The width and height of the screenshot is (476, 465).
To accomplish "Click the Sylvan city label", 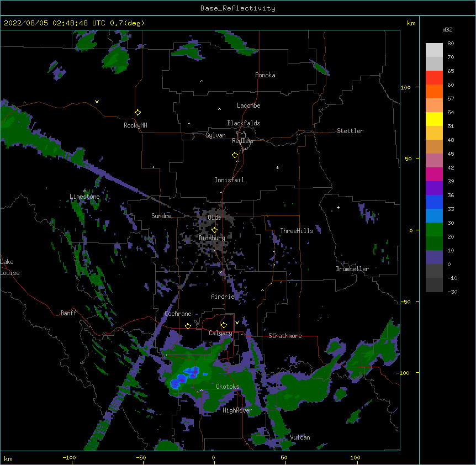I will click(x=215, y=135).
